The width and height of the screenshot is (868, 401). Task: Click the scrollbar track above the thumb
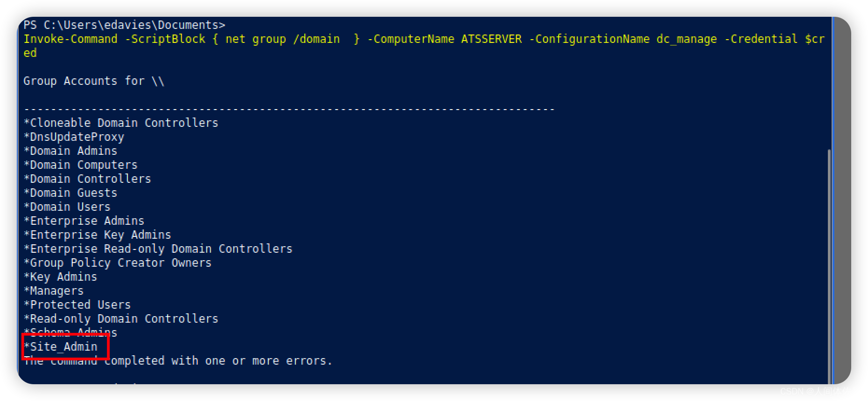pyautogui.click(x=829, y=84)
